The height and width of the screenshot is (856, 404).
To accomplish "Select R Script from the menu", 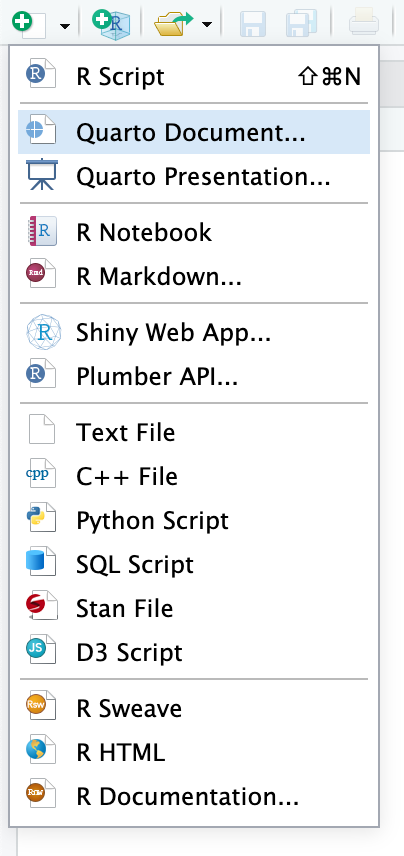I will 194,76.
